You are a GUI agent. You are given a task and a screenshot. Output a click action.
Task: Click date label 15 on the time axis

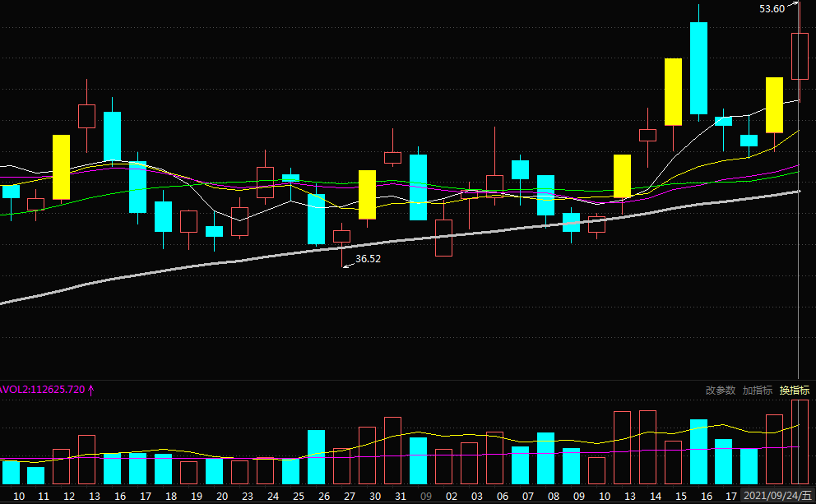click(x=681, y=497)
